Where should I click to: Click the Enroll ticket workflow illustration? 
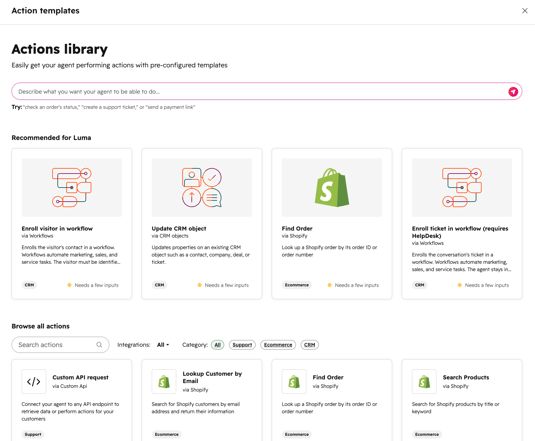tap(462, 187)
